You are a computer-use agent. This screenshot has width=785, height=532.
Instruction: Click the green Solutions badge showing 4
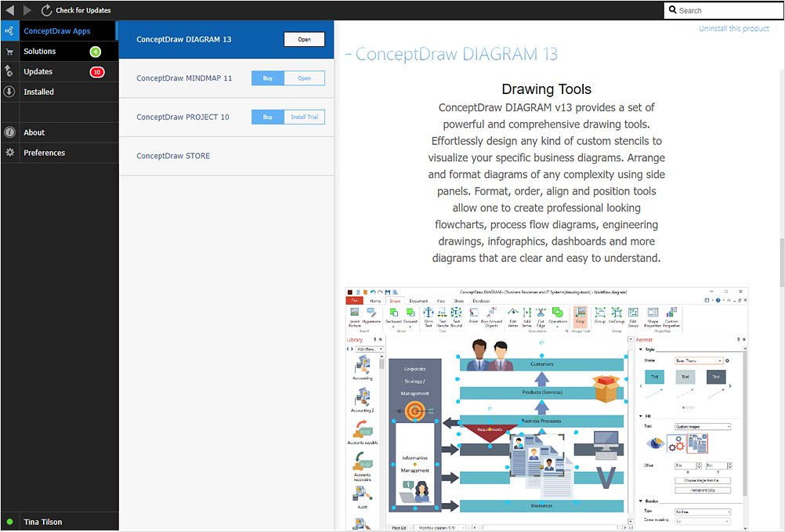[x=95, y=52]
